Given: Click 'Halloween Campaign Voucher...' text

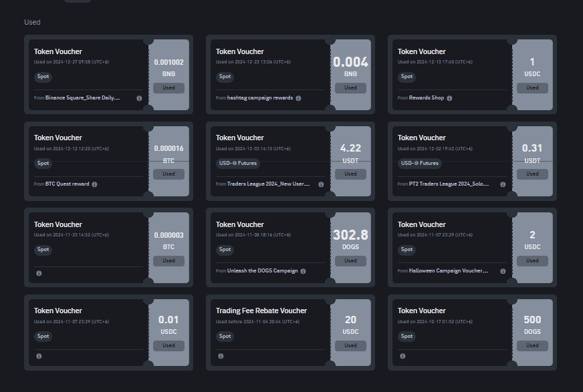Looking at the screenshot, I should (x=449, y=271).
